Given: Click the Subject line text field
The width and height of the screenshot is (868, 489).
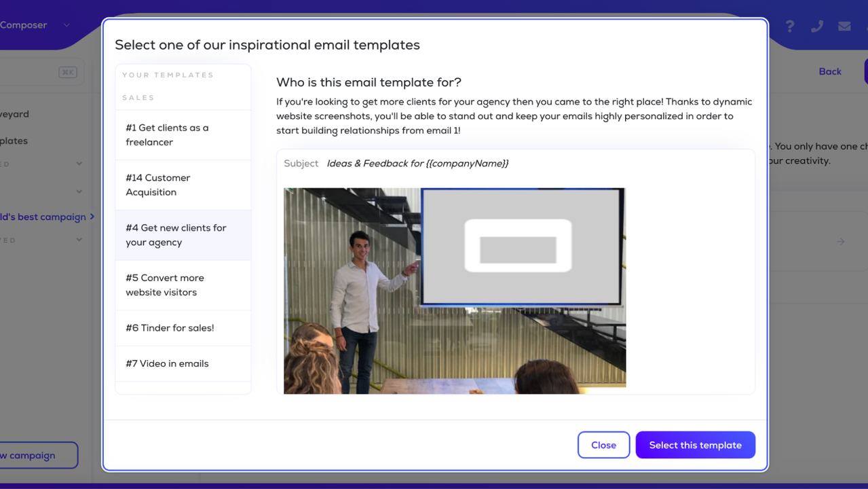Looking at the screenshot, I should [417, 164].
